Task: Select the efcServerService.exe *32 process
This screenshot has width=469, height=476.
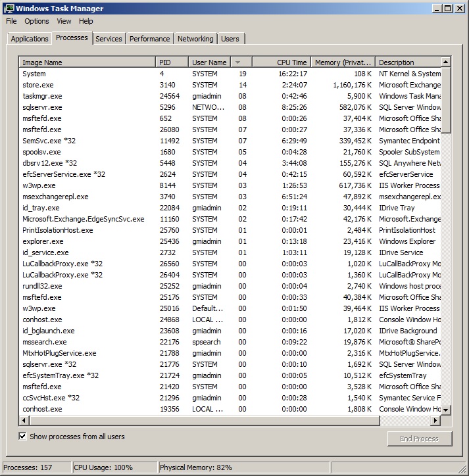Action: [230, 174]
